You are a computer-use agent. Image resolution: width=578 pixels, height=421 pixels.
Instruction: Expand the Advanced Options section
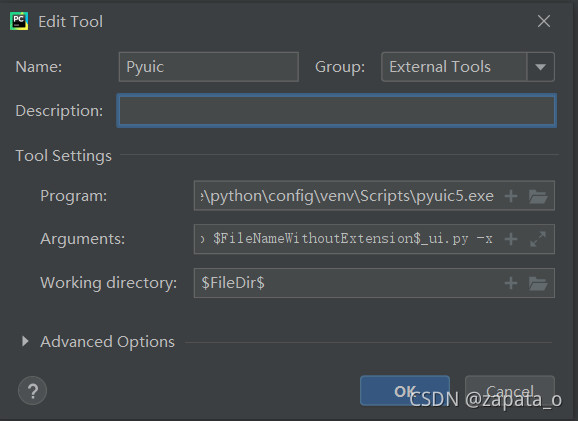(x=25, y=341)
